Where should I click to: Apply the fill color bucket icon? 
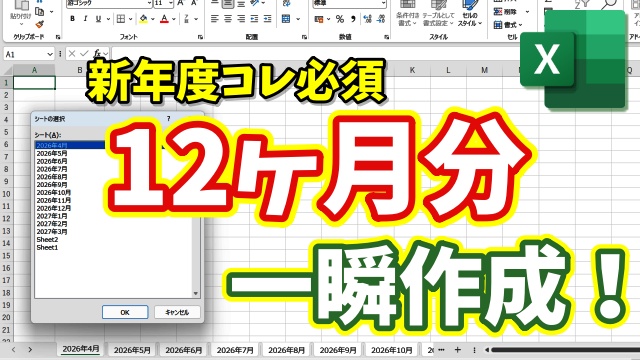(143, 19)
